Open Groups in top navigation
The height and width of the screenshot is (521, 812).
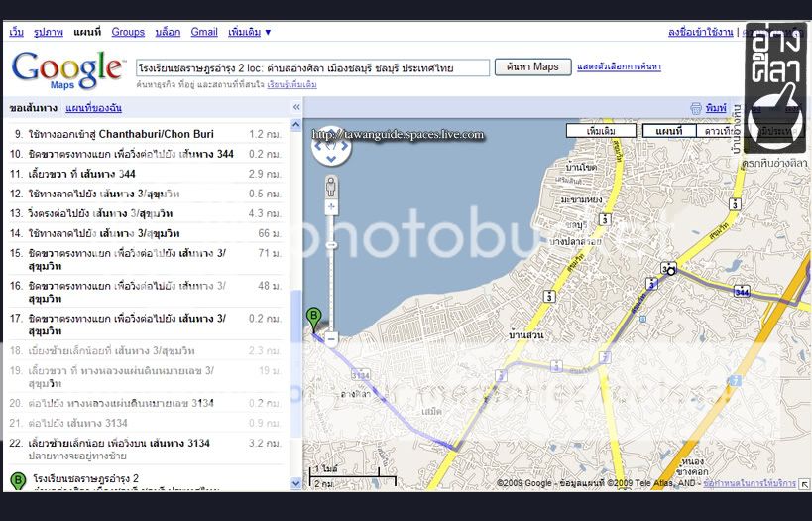tap(128, 32)
